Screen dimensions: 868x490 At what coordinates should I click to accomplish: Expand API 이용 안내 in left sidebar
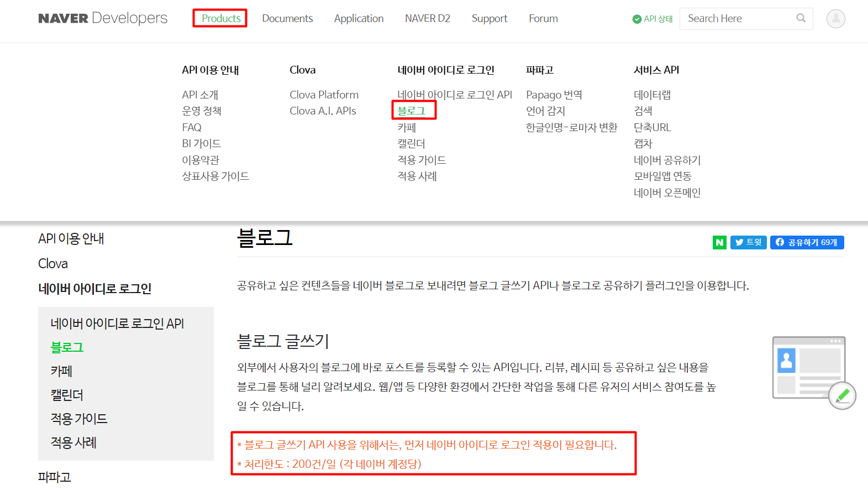71,238
